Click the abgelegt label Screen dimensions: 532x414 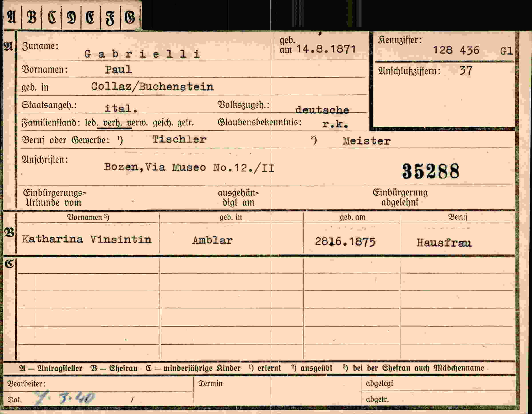(x=379, y=384)
